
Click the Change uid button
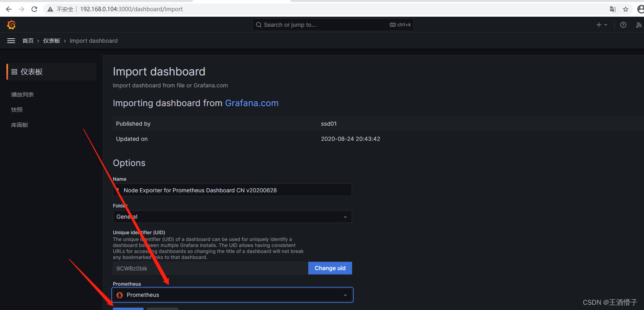[330, 268]
